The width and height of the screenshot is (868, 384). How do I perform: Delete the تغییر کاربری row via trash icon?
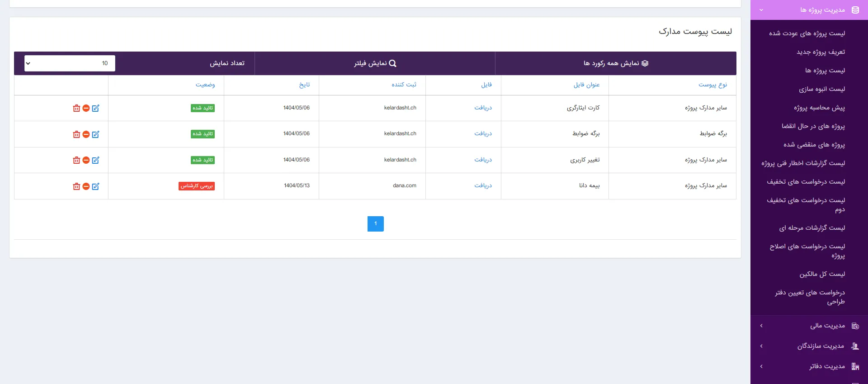[x=76, y=160]
